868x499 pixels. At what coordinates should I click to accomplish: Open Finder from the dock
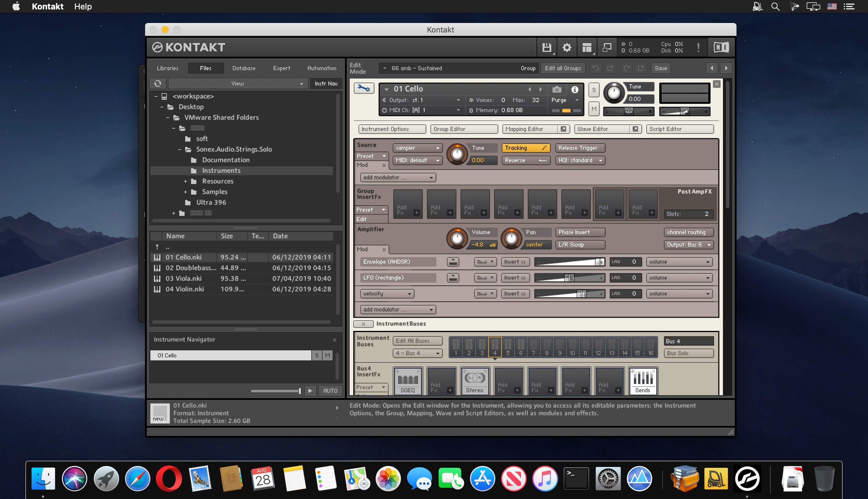43,478
